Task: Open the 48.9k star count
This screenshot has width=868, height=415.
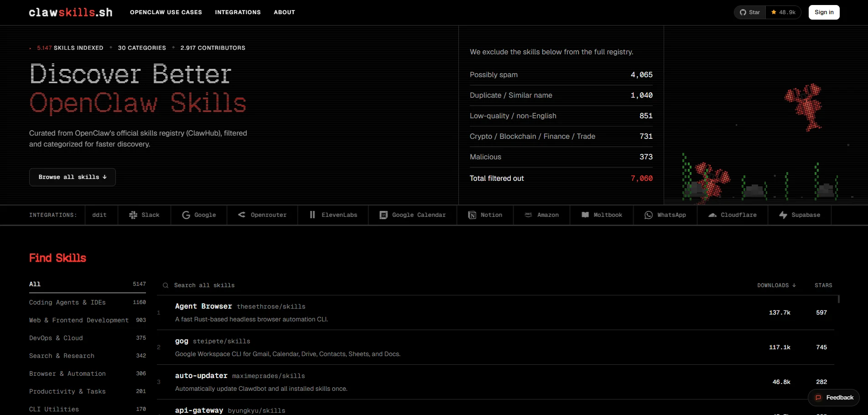Action: [x=784, y=12]
